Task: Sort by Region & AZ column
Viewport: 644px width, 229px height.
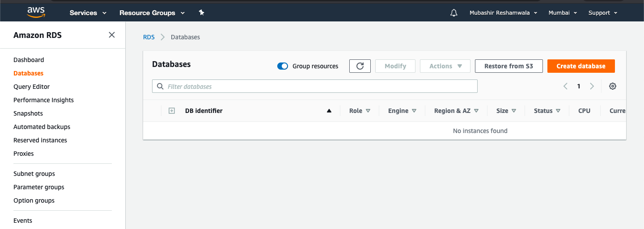Action: pyautogui.click(x=456, y=111)
